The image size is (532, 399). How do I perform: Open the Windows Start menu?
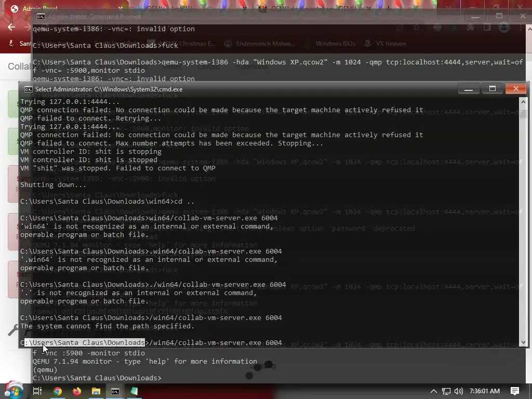pos(14,391)
